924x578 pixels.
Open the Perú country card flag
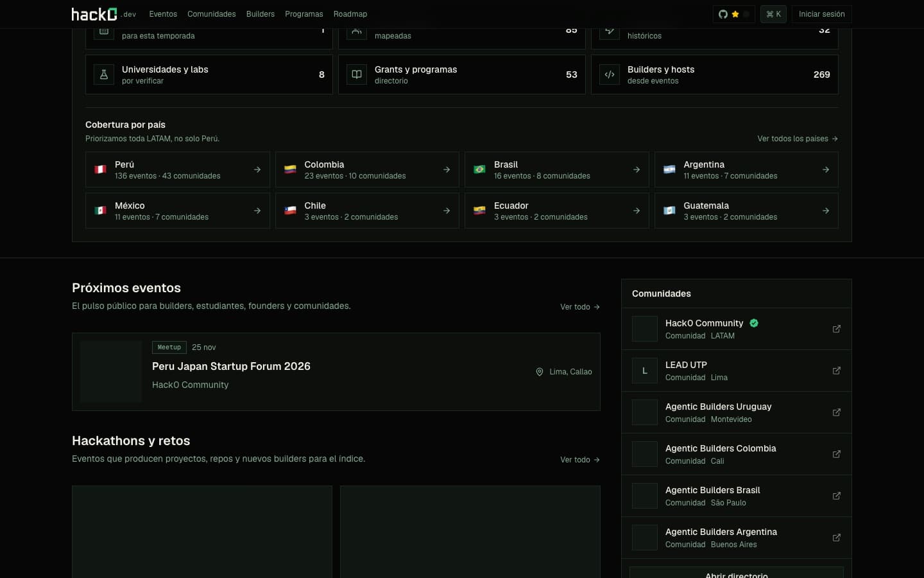[x=100, y=170]
